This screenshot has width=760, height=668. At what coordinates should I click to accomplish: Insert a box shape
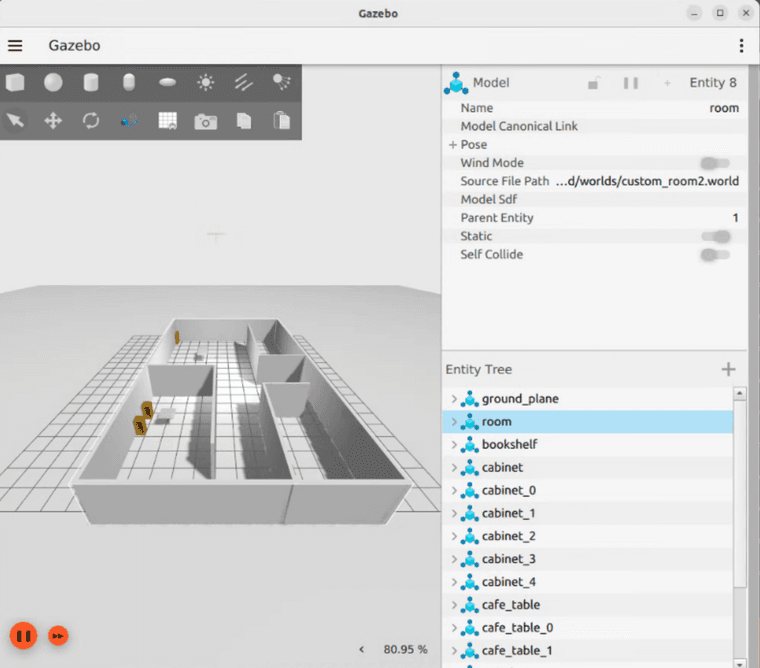(16, 82)
